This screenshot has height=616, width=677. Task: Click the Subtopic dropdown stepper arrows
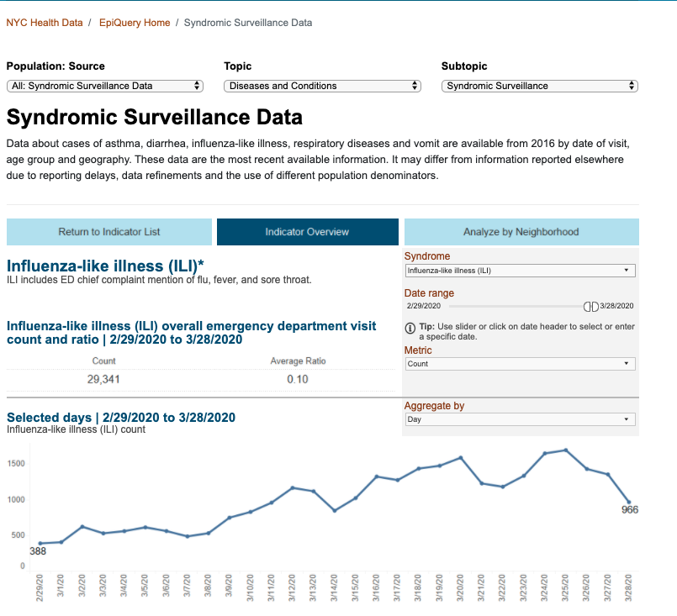(x=632, y=86)
